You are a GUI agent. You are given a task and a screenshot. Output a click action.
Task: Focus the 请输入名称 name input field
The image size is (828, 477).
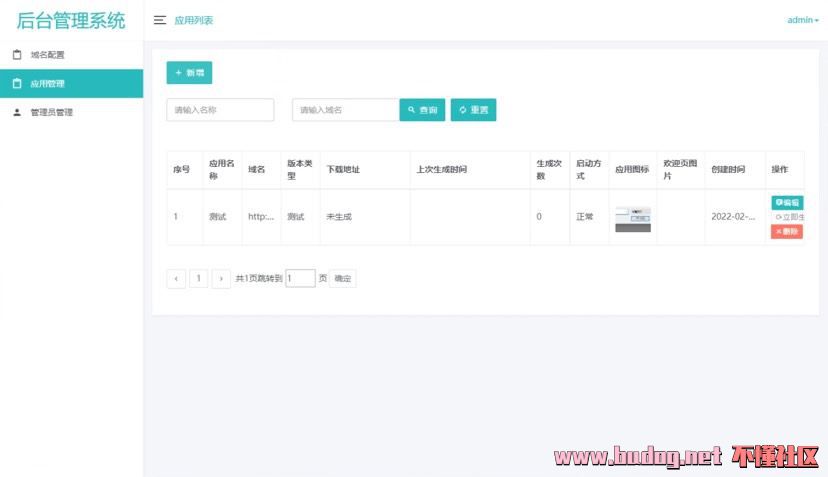tap(220, 110)
